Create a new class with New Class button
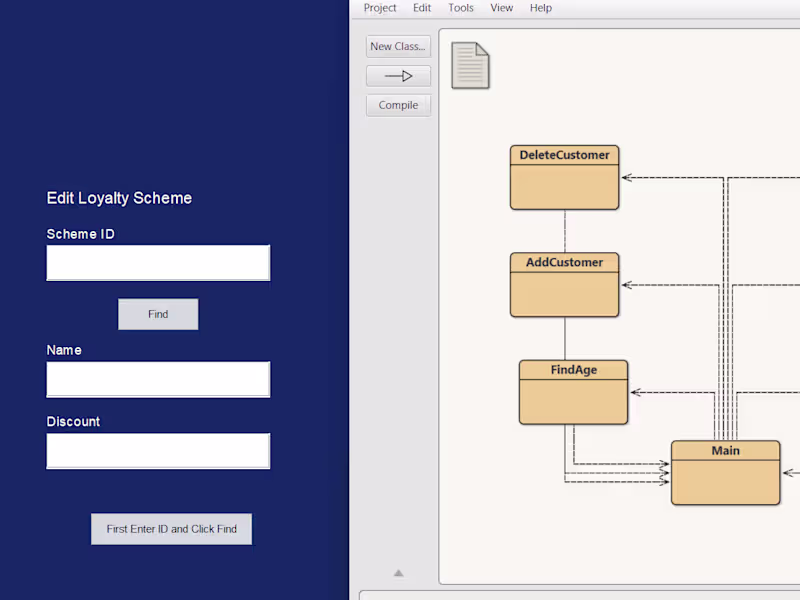The image size is (800, 600). pos(397,46)
